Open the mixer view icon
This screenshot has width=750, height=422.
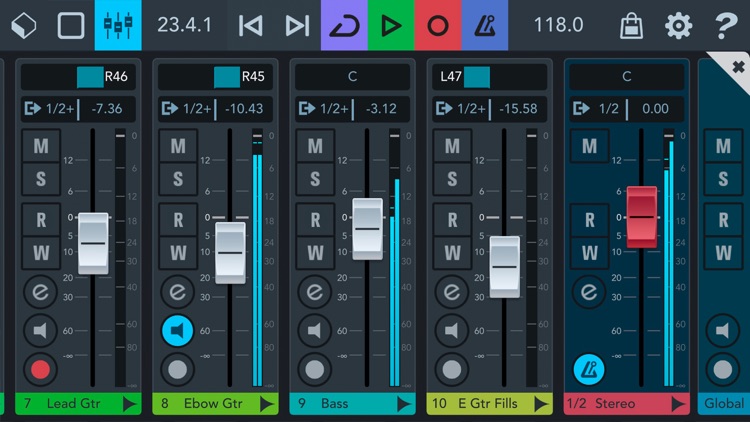pyautogui.click(x=118, y=25)
